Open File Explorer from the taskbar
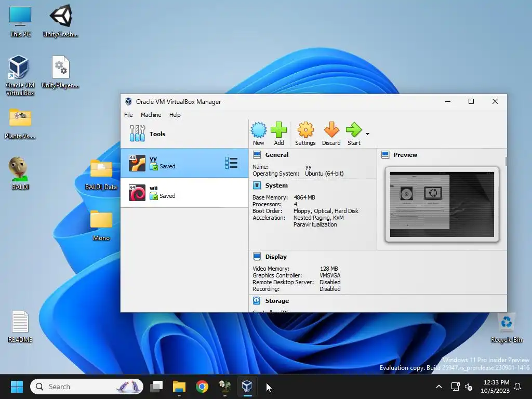The width and height of the screenshot is (532, 399). tap(179, 387)
